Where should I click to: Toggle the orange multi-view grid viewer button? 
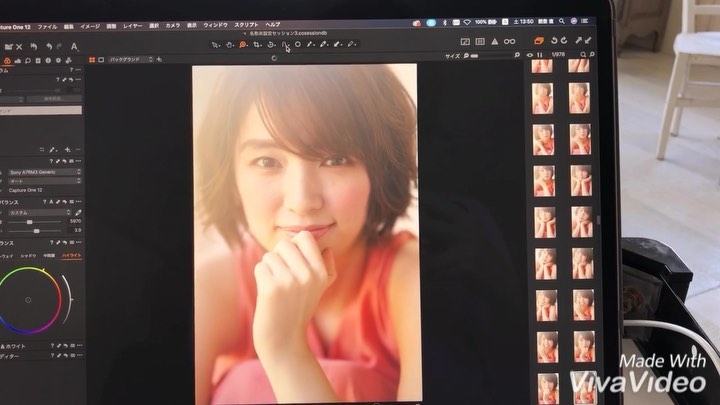(x=90, y=59)
